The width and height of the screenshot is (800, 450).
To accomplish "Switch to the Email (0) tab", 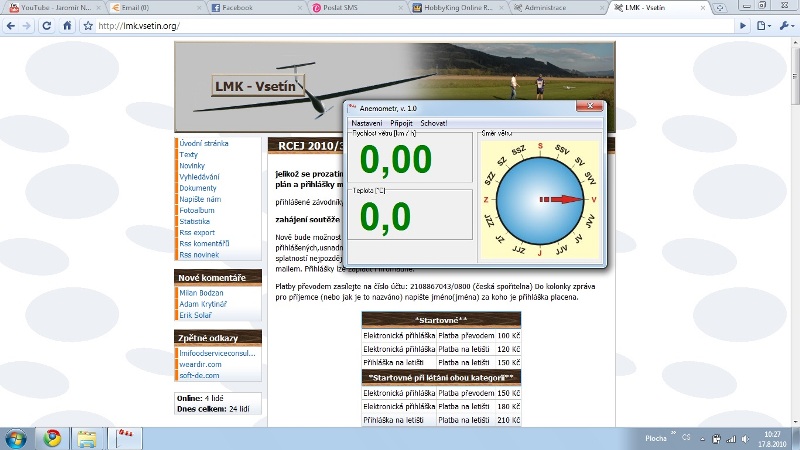I will click(156, 8).
